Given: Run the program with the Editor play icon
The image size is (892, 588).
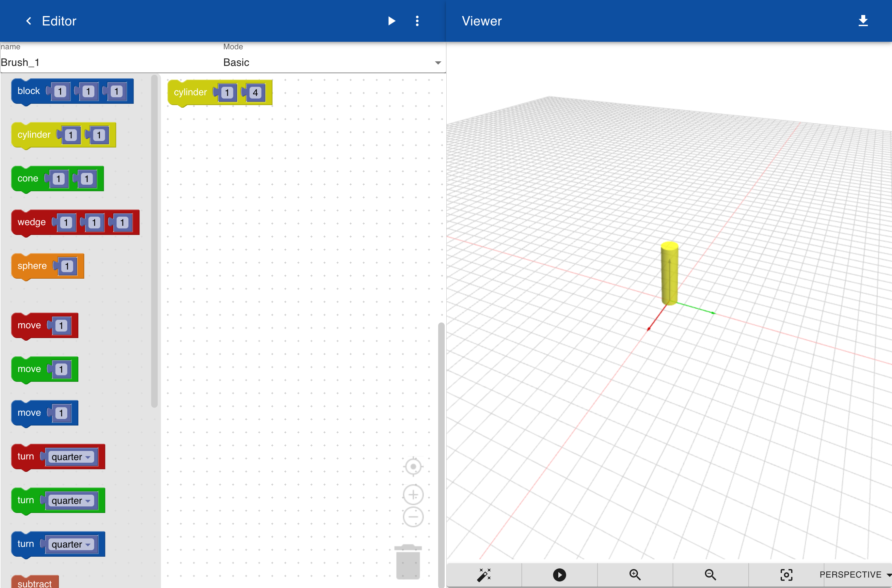Looking at the screenshot, I should 391,21.
